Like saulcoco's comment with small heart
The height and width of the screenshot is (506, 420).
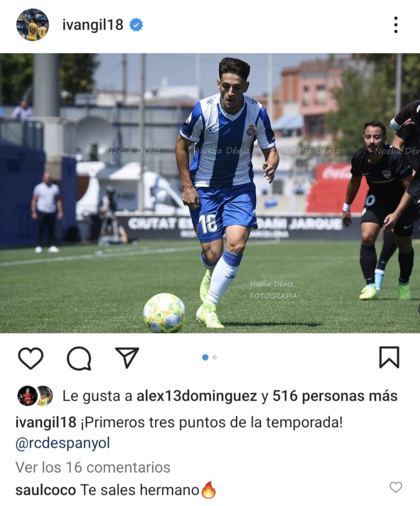[396, 487]
